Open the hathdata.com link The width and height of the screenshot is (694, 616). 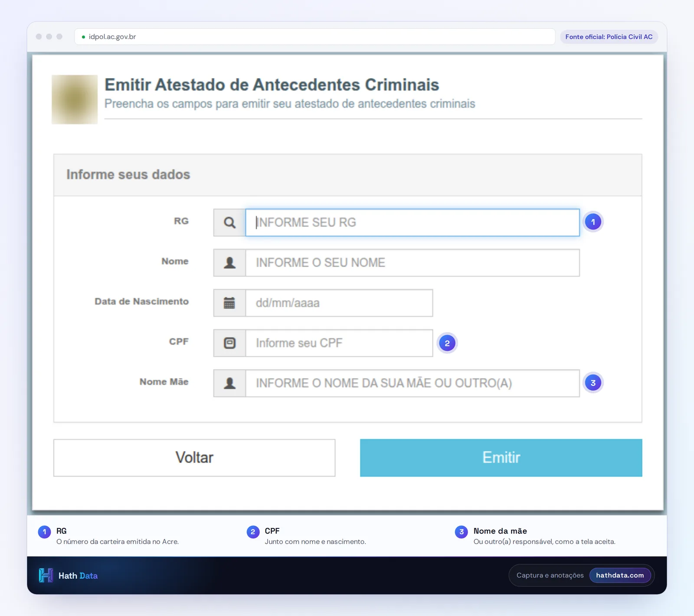[620, 575]
